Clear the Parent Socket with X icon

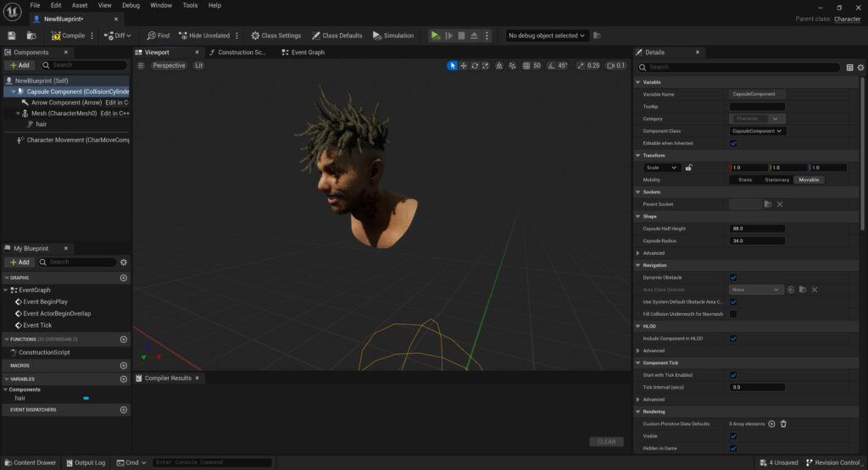click(x=780, y=204)
